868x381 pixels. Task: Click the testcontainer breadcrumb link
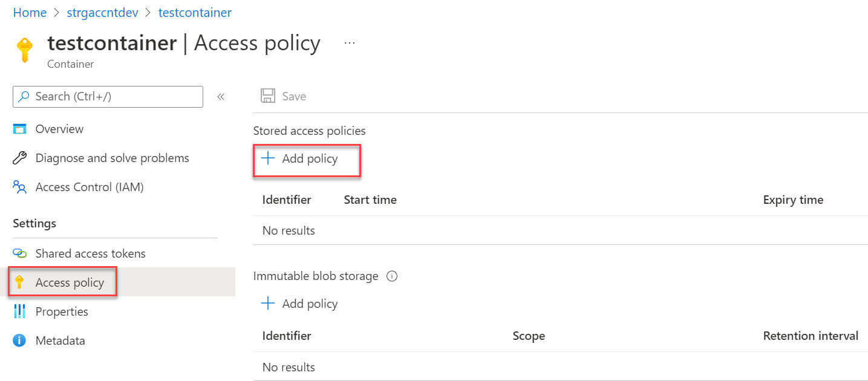[x=195, y=12]
